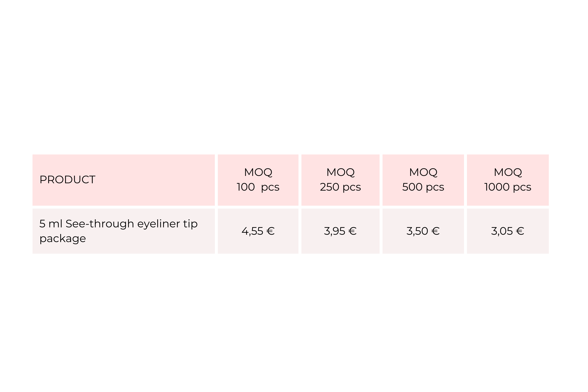Select the 5 ml See-through eyeliner product cell
588x392 pixels.
[x=123, y=231]
